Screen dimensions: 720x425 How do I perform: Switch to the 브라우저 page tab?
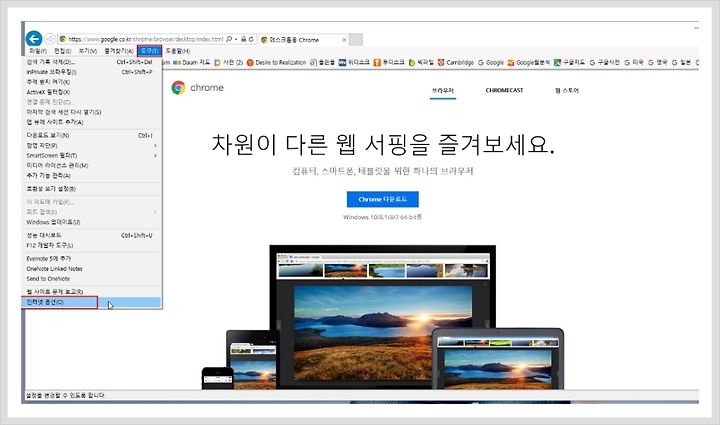click(443, 90)
